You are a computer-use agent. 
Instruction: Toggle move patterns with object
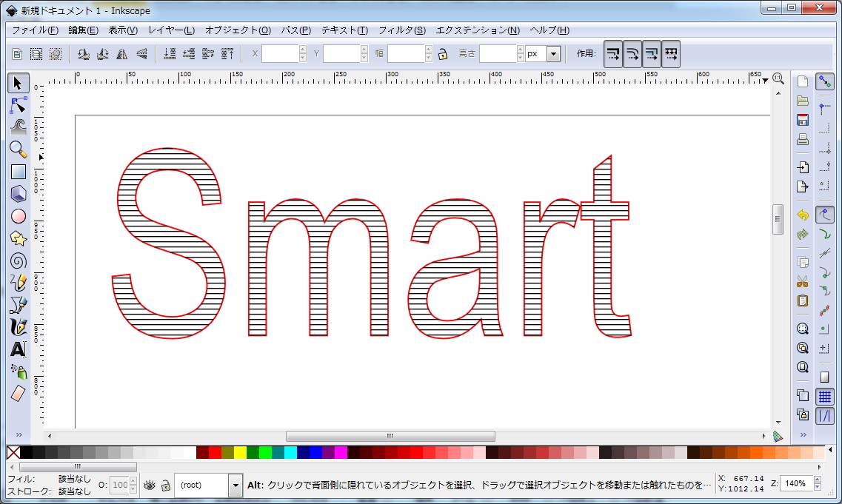(671, 54)
